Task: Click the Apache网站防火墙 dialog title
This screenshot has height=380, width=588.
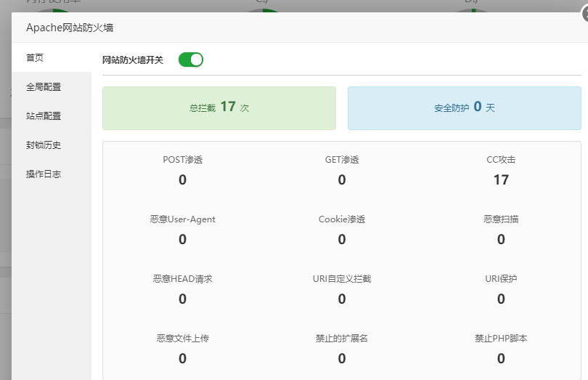Action: point(70,28)
